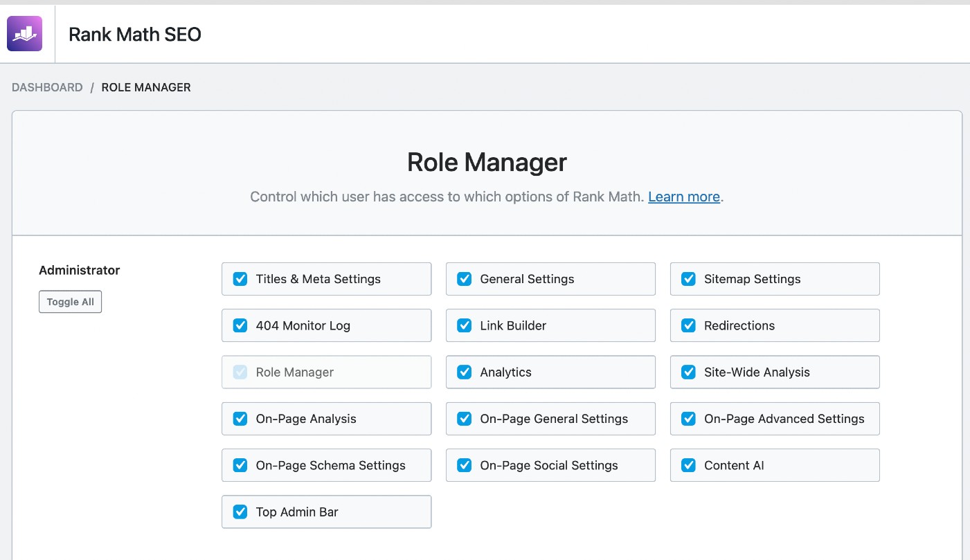Screen dimensions: 970x560
Task: Toggle the Link Builder checkbox
Action: point(465,325)
